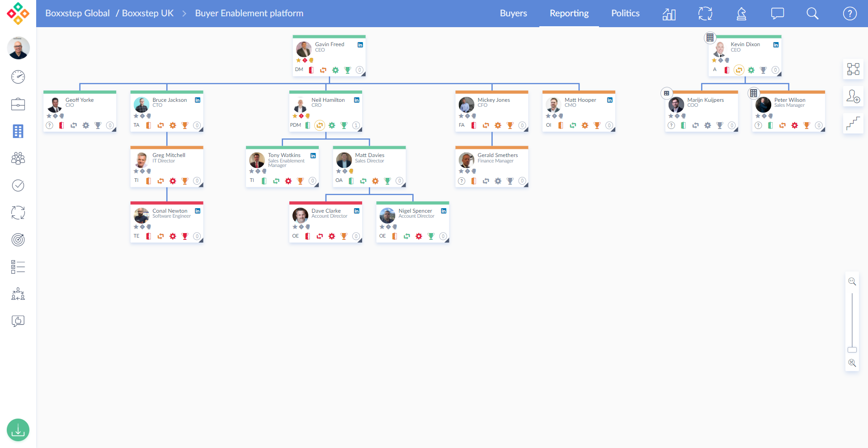This screenshot has width=868, height=448.
Task: Open the dashboard gauge icon in sidebar
Action: [x=18, y=77]
